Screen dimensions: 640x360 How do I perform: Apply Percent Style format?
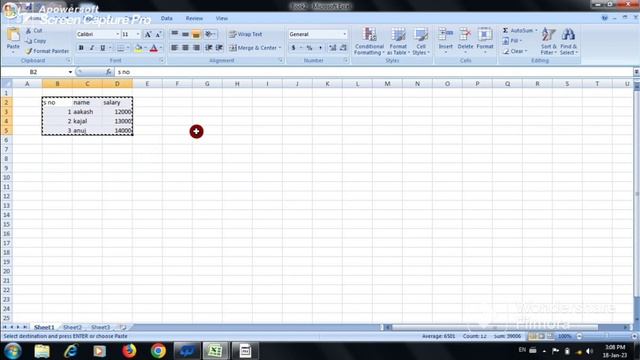[309, 48]
